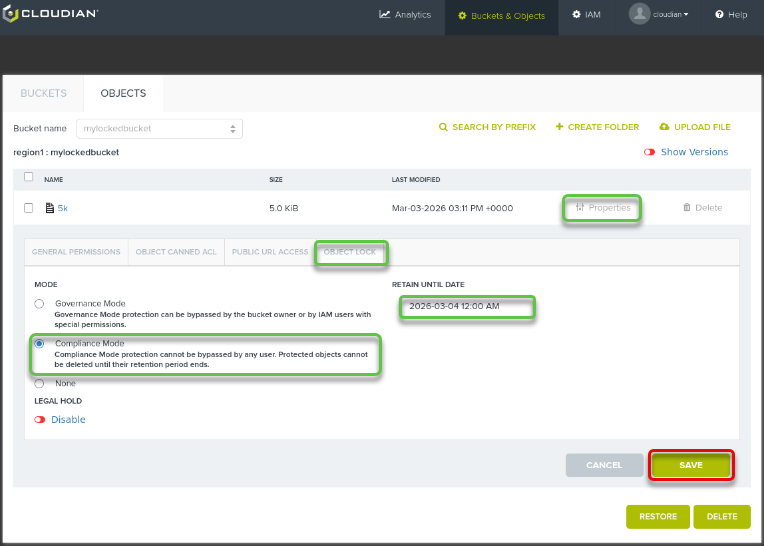Click the user avatar icon
Screen dimensions: 764x546
(x=639, y=14)
